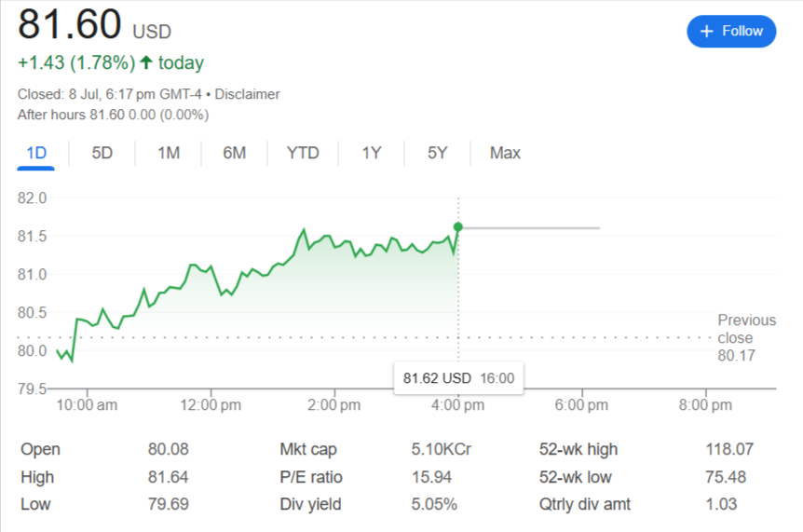Click the 81.60 main price heading
This screenshot has width=803, height=532.
point(70,24)
